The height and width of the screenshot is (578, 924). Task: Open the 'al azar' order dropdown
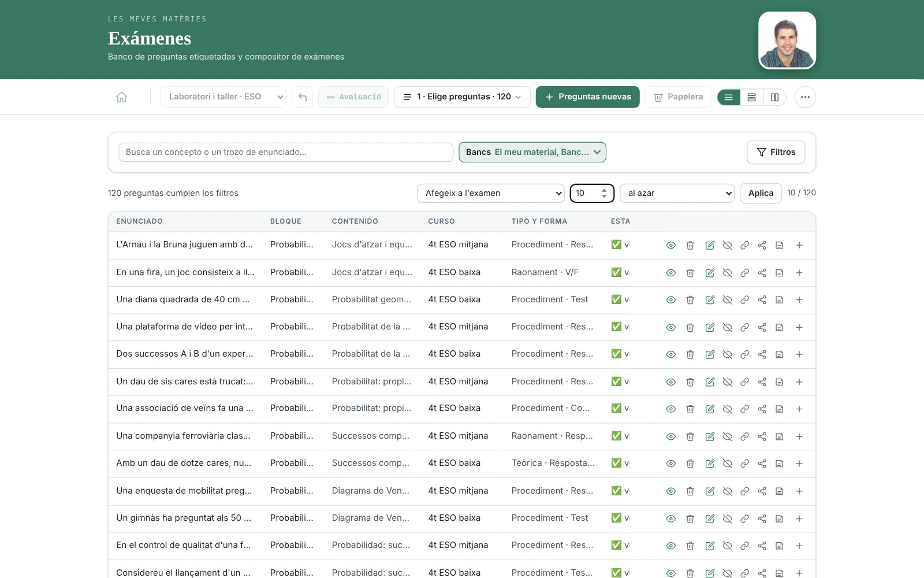(x=677, y=193)
